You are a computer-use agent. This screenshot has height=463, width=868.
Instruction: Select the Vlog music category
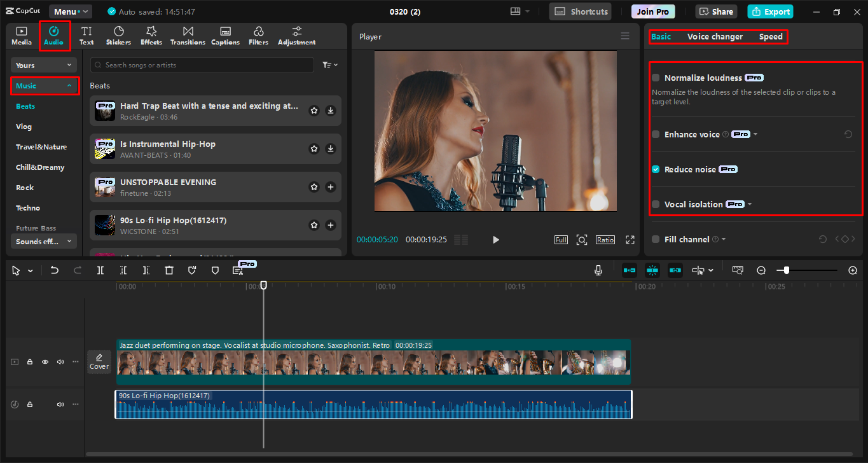24,127
